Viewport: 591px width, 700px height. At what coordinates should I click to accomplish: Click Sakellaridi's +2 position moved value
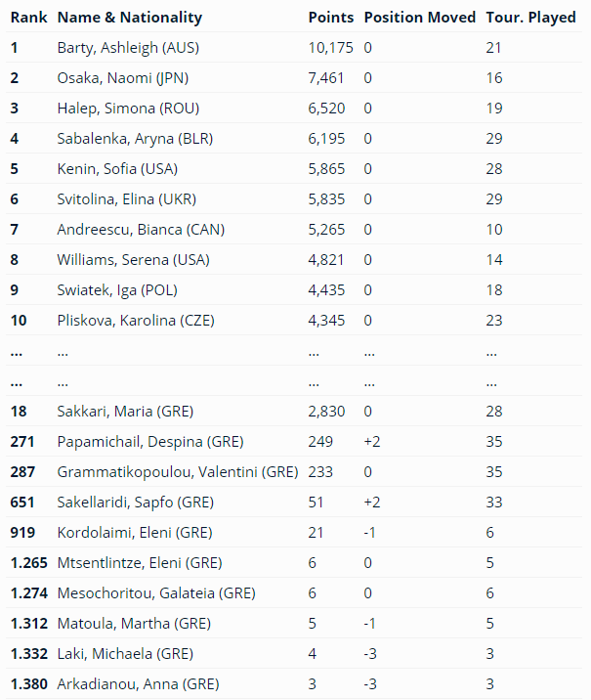[372, 502]
